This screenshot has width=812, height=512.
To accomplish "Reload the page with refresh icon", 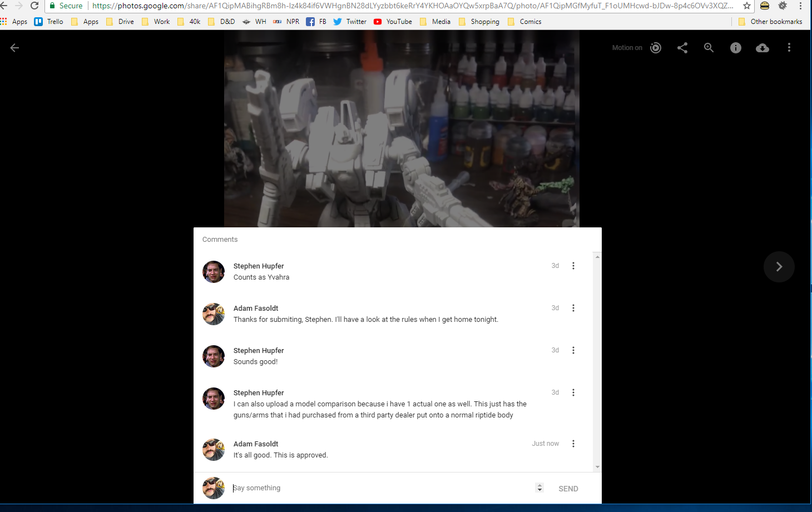I will point(34,6).
